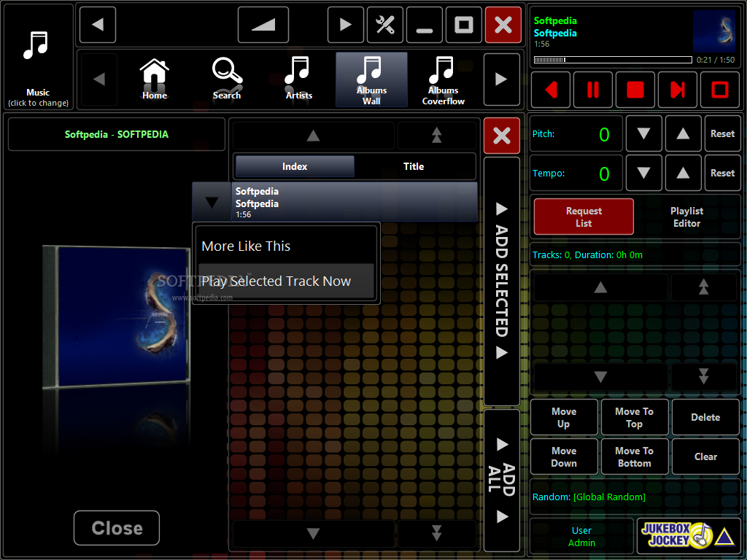
Task: Click Move To Top button
Action: tap(635, 418)
